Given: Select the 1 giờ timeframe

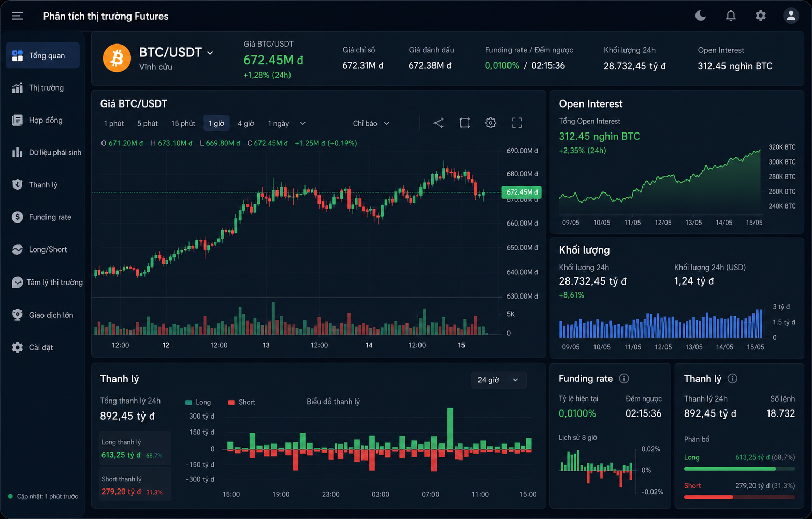Looking at the screenshot, I should pos(216,123).
